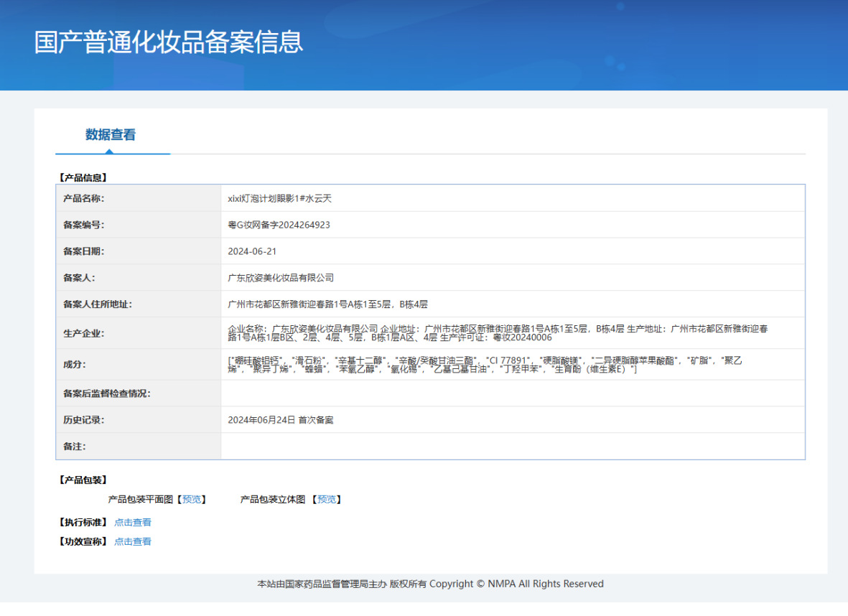Click the NMPA copyright footer text

click(430, 584)
